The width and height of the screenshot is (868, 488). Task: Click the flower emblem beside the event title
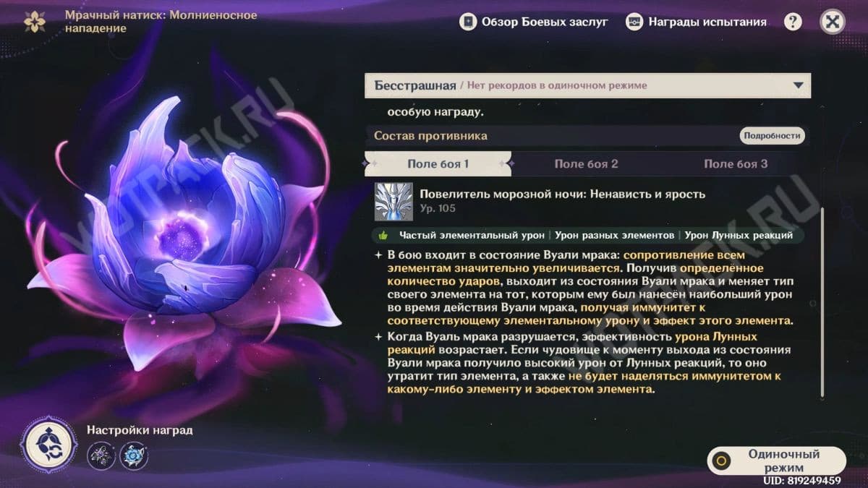click(34, 22)
